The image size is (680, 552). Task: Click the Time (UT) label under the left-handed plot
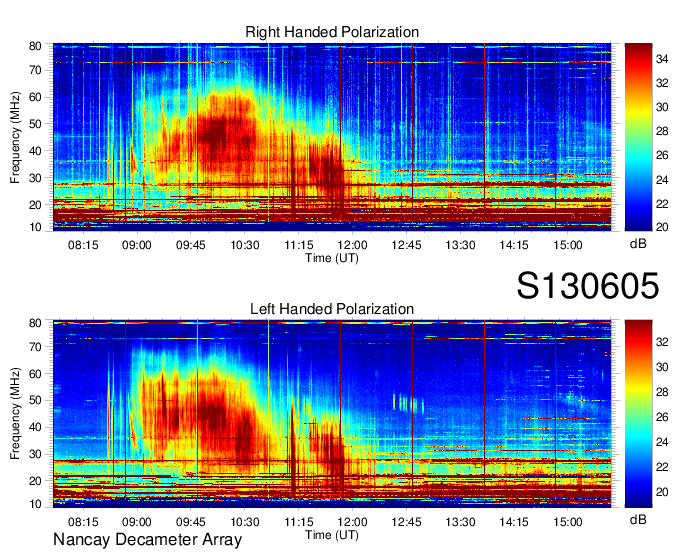(332, 535)
